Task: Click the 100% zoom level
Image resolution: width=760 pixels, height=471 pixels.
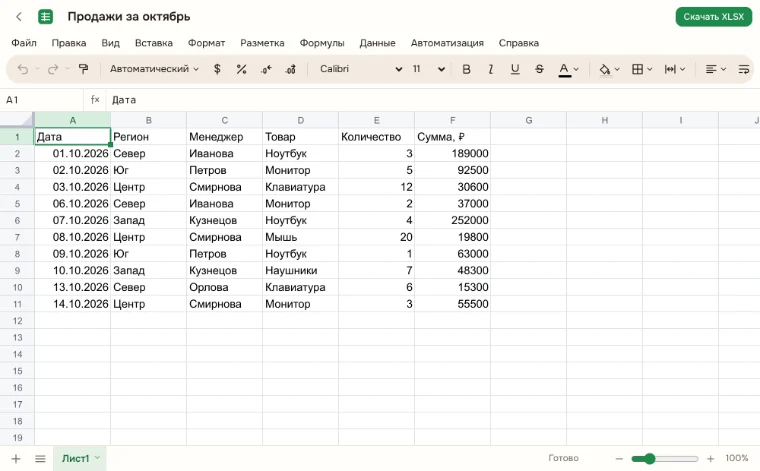Action: click(737, 458)
